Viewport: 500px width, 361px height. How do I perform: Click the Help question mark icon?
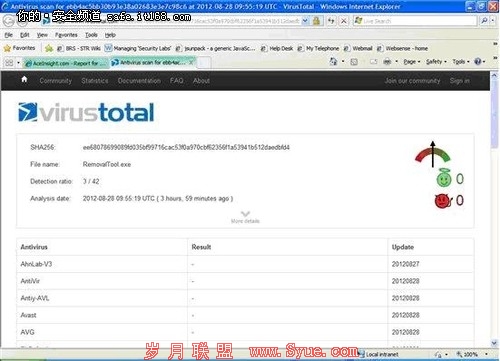(x=478, y=61)
